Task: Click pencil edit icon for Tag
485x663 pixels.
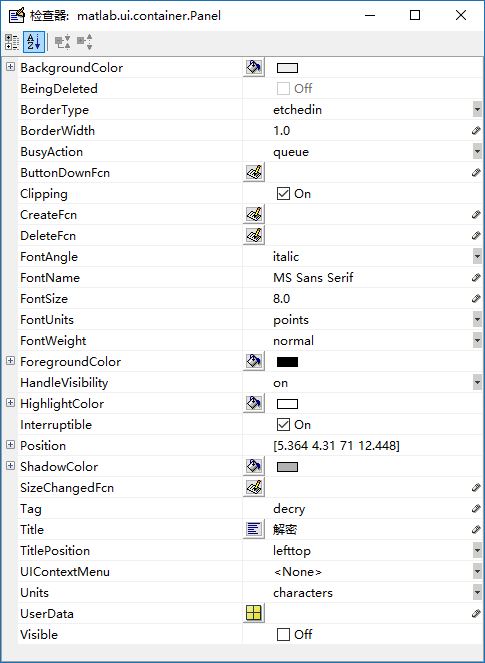Action: click(x=476, y=508)
